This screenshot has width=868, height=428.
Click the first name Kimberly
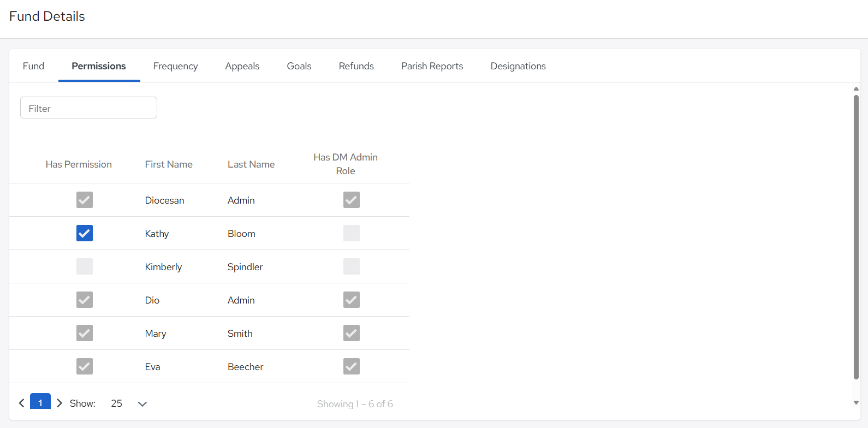click(x=163, y=267)
